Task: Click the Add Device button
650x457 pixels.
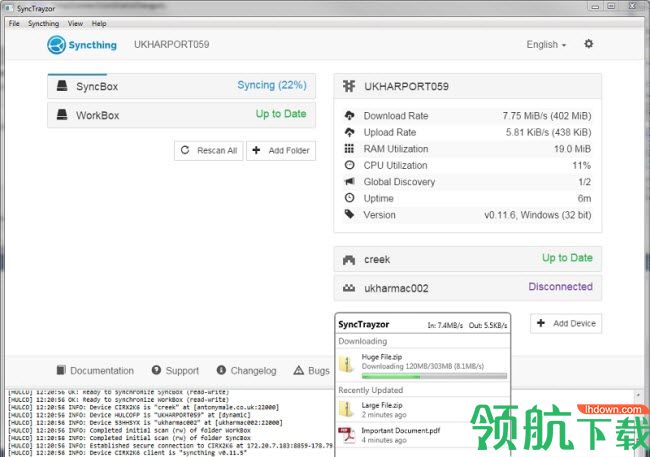Action: (x=566, y=323)
